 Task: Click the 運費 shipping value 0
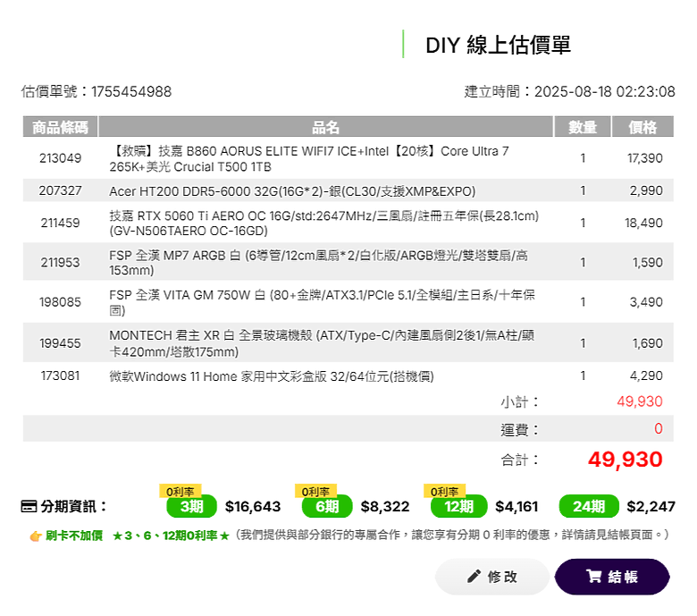pyautogui.click(x=659, y=429)
